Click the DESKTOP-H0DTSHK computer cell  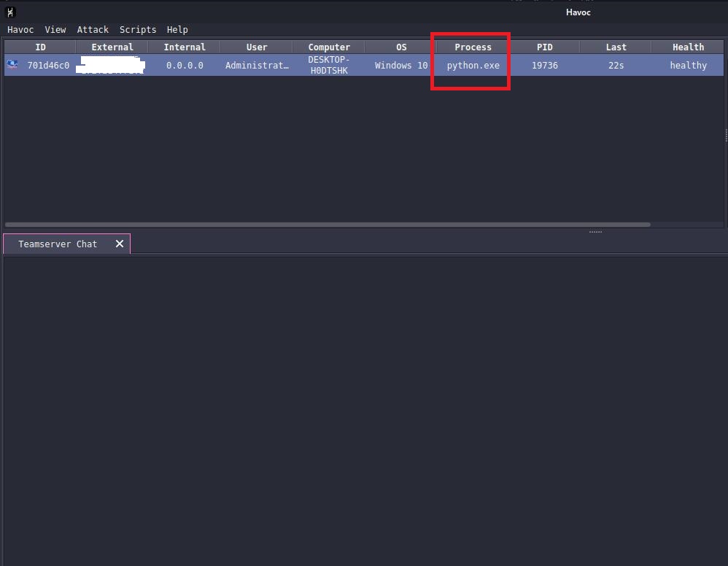(x=329, y=65)
